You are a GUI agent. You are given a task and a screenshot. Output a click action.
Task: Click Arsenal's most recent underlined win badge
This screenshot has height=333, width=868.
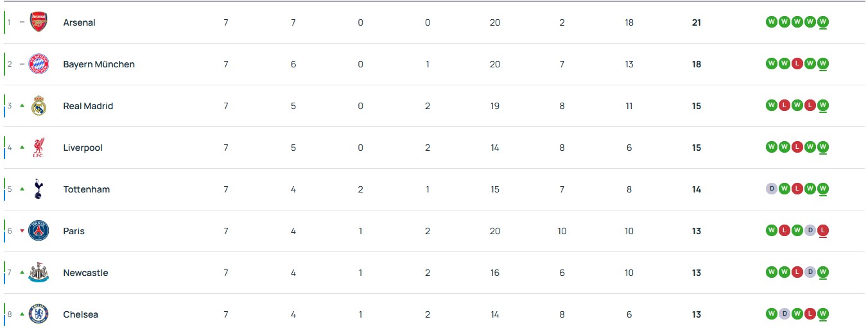(x=823, y=22)
